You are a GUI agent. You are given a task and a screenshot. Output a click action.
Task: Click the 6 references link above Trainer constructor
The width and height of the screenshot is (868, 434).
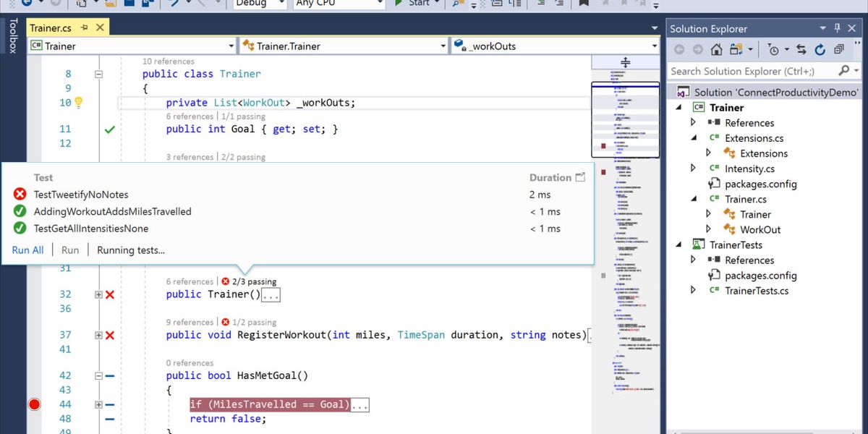pos(190,281)
